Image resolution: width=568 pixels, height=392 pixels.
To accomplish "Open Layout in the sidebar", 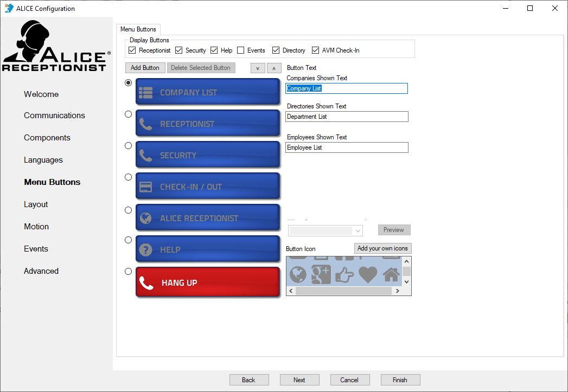I will click(36, 204).
